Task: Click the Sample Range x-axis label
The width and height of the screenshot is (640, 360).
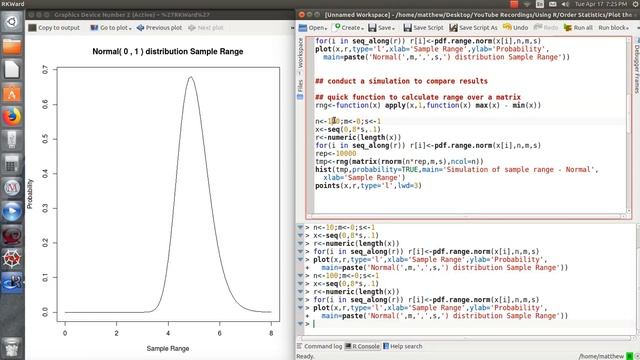Action: [x=168, y=349]
